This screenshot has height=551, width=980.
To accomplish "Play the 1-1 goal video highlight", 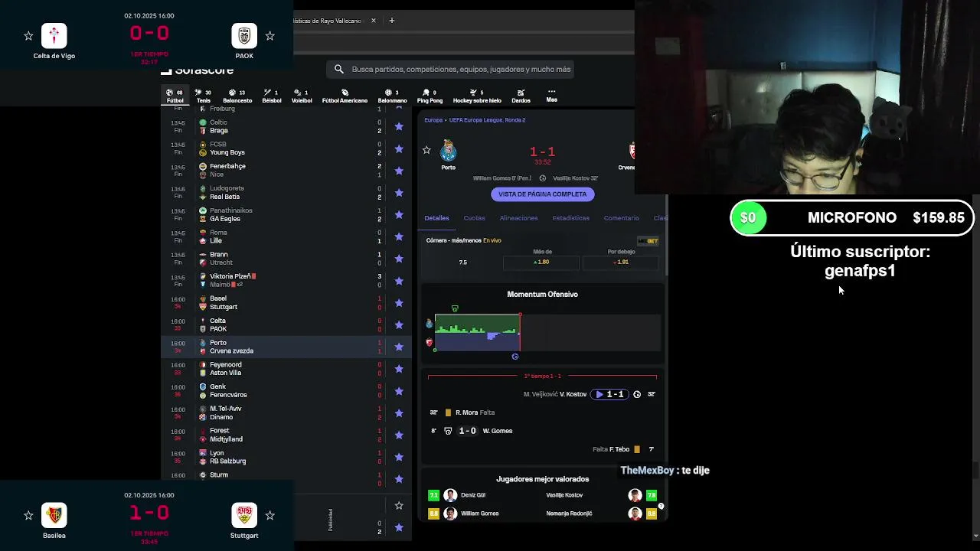I will pos(610,394).
